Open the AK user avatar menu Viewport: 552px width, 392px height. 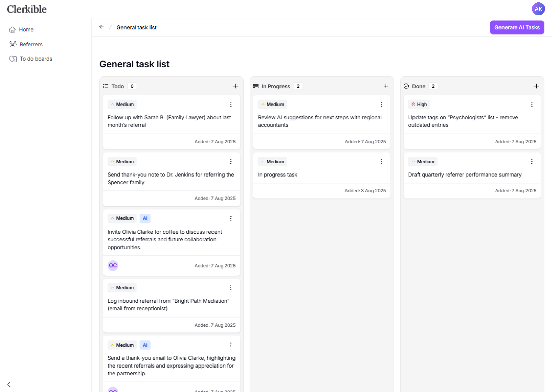click(x=538, y=9)
